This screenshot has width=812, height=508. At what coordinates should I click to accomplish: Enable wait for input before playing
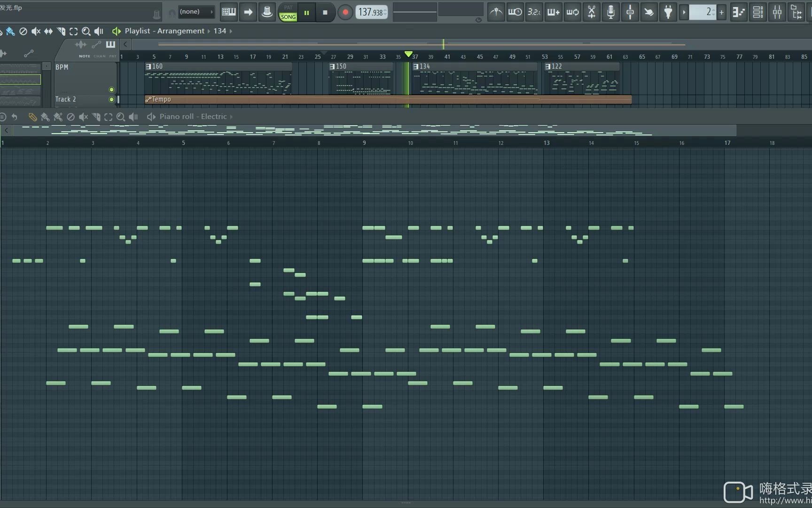pyautogui.click(x=515, y=12)
